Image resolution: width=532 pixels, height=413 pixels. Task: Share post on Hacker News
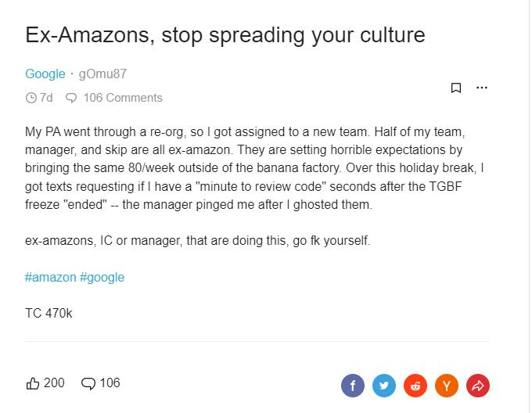tap(446, 385)
